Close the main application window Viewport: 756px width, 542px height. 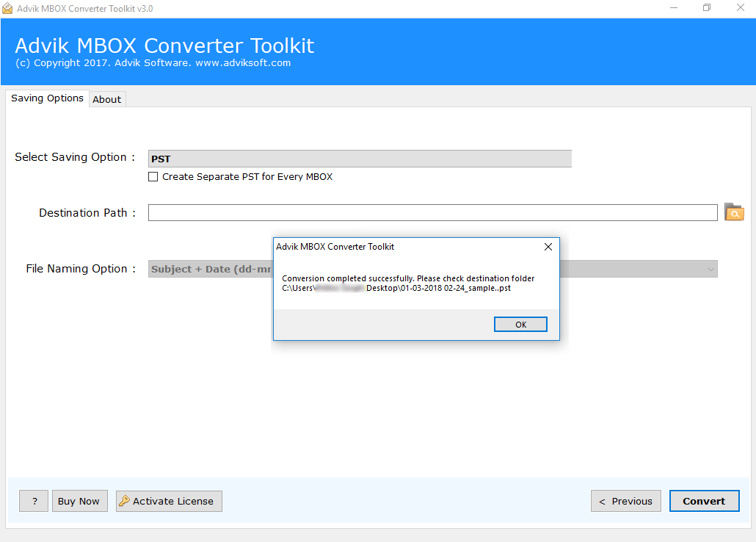pyautogui.click(x=741, y=8)
